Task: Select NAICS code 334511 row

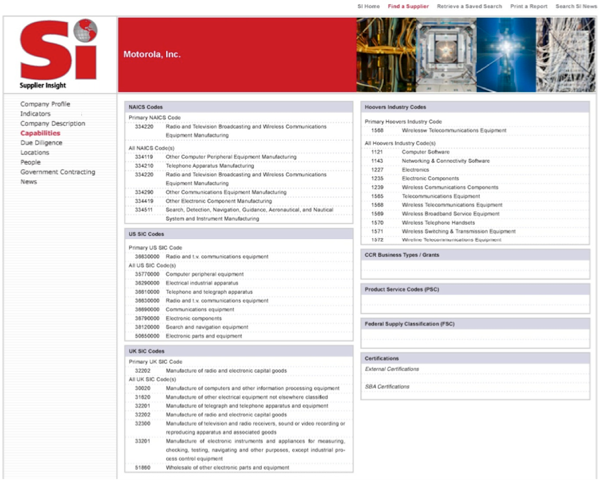Action: click(x=239, y=214)
